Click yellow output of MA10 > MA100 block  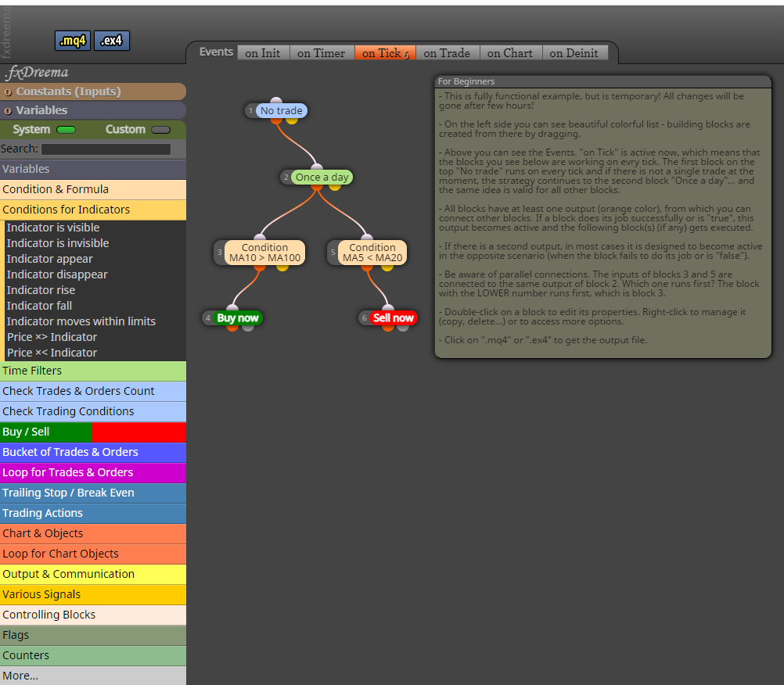[282, 267]
